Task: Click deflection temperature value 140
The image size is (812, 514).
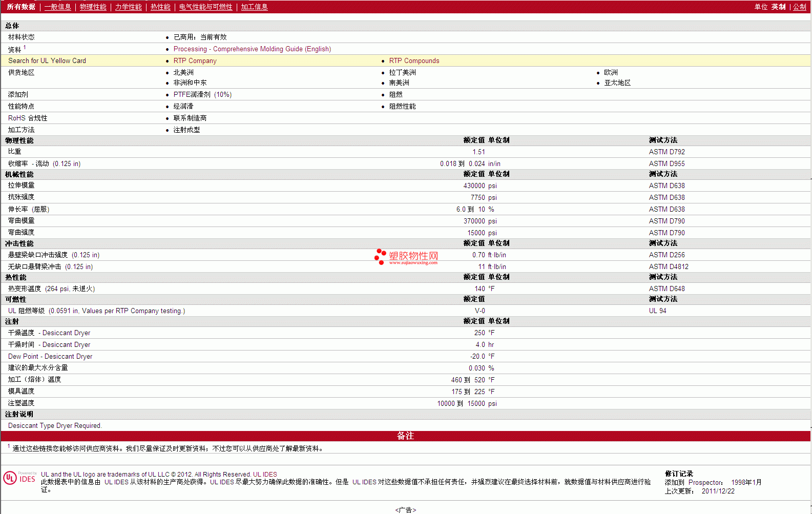Action: [x=480, y=289]
